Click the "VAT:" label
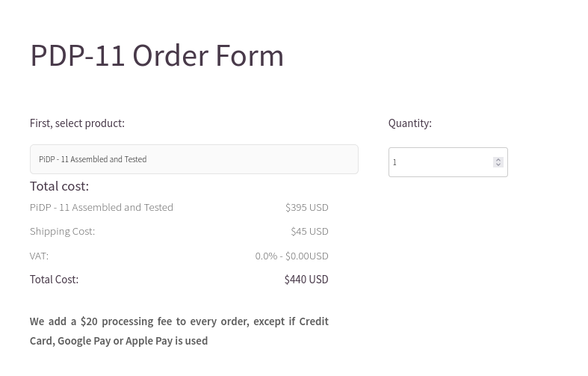This screenshot has width=588, height=376. [x=39, y=256]
